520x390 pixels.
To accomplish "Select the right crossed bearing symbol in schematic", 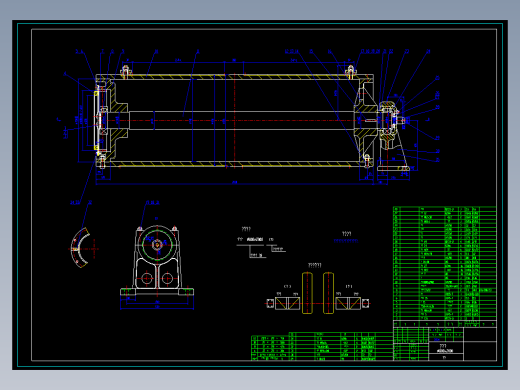I will click(348, 303).
